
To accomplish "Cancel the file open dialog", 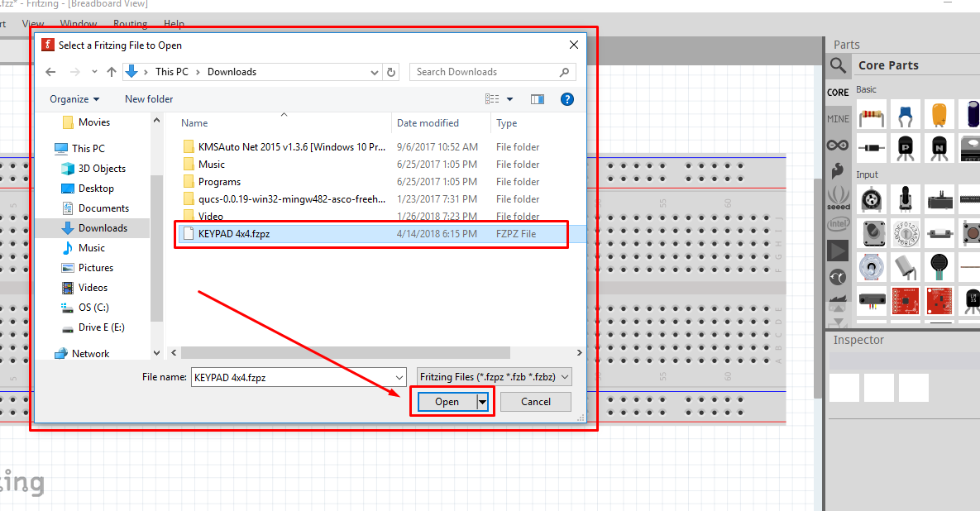I will coord(535,401).
